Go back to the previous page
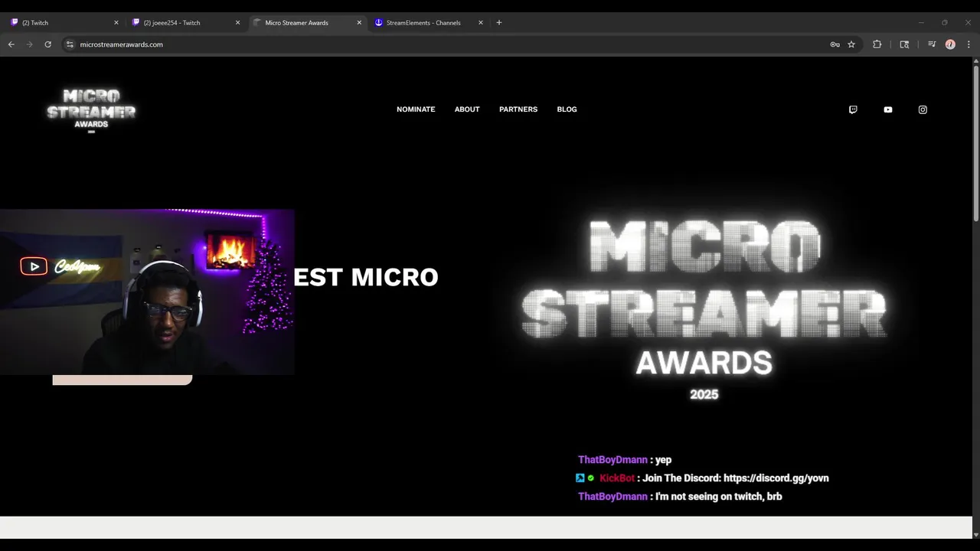Screen dimensions: 980x551 tap(11, 44)
